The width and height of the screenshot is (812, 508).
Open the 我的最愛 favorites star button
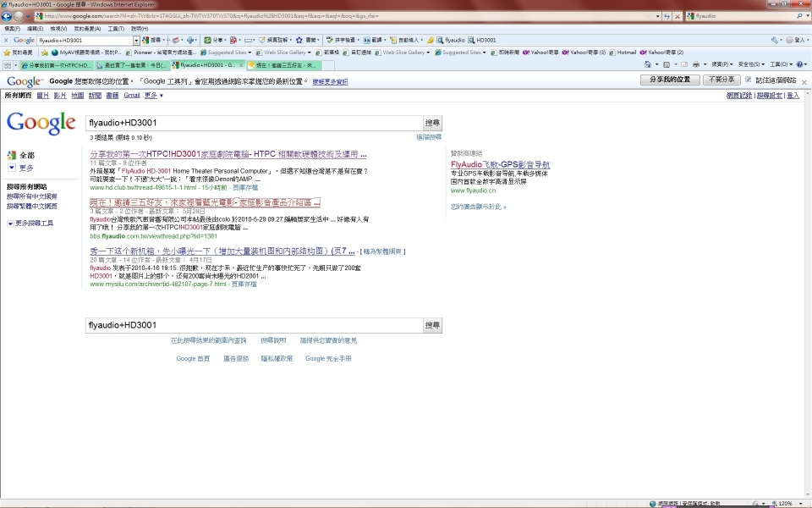click(x=18, y=52)
